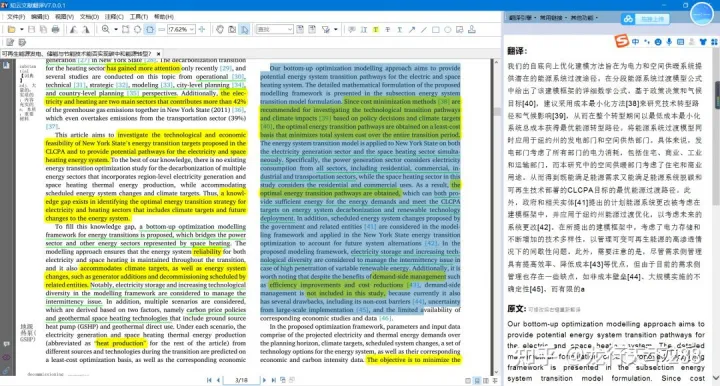The image size is (720, 386).
Task: Open the 工具(T) menu
Action: click(x=139, y=17)
